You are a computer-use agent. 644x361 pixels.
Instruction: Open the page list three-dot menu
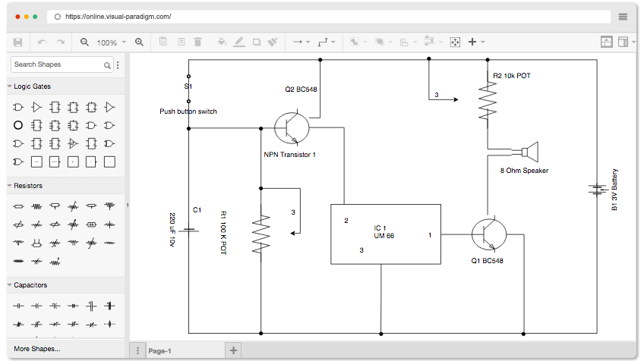137,350
